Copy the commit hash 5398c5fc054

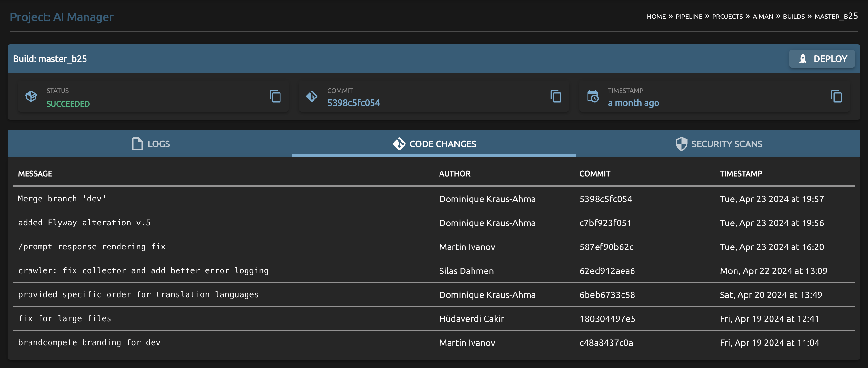tap(556, 97)
